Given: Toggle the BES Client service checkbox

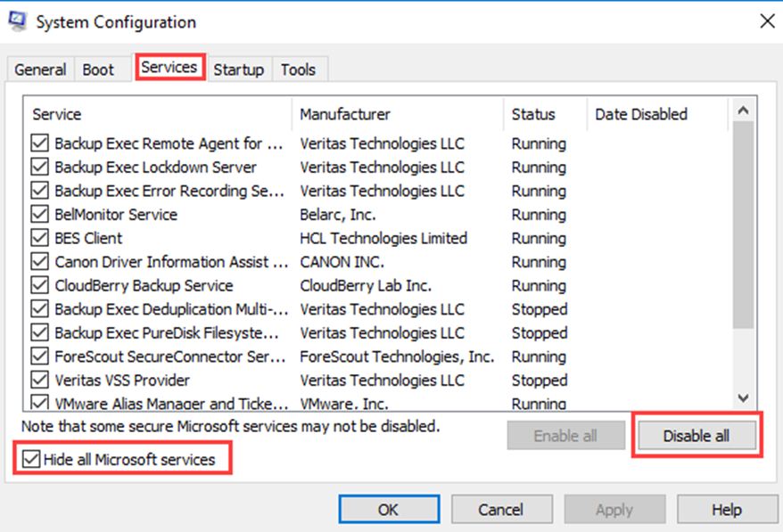Looking at the screenshot, I should click(39, 238).
